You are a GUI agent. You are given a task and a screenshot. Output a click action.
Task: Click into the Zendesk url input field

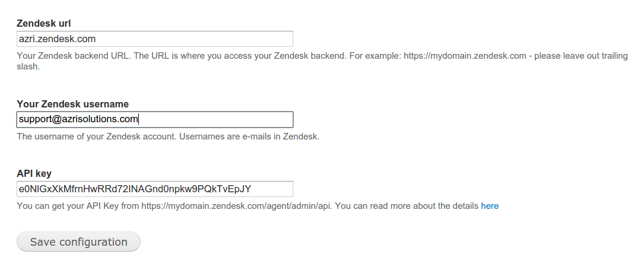pyautogui.click(x=155, y=39)
